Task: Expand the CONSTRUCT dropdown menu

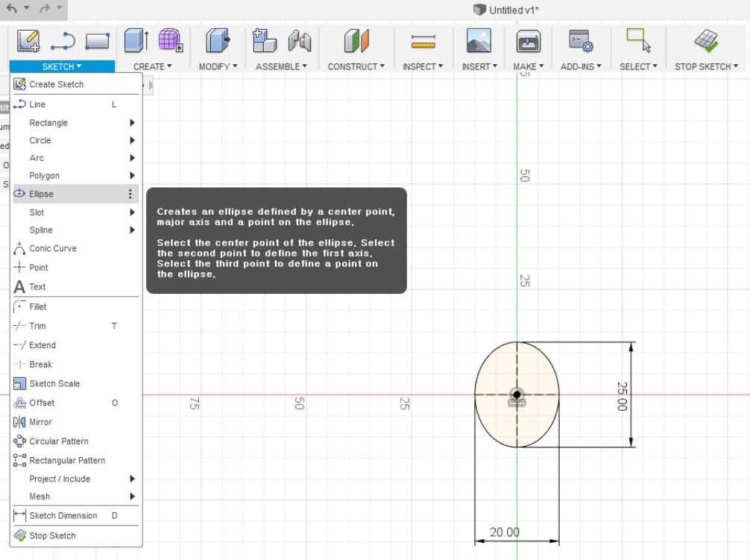Action: [356, 66]
